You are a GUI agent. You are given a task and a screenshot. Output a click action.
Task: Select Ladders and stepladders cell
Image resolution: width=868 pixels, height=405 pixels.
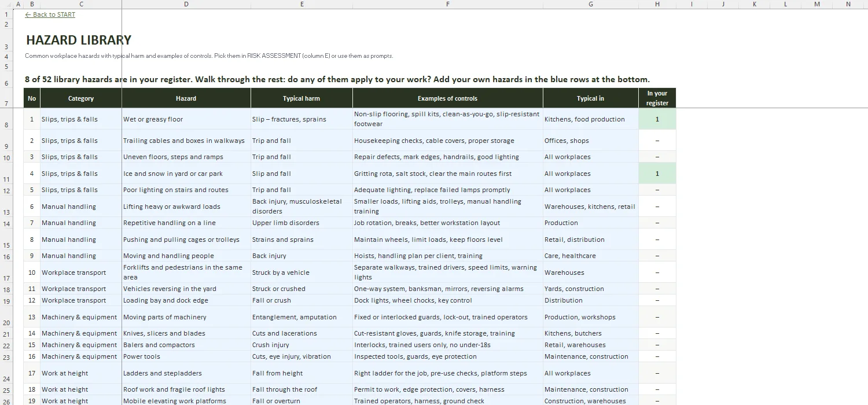186,373
